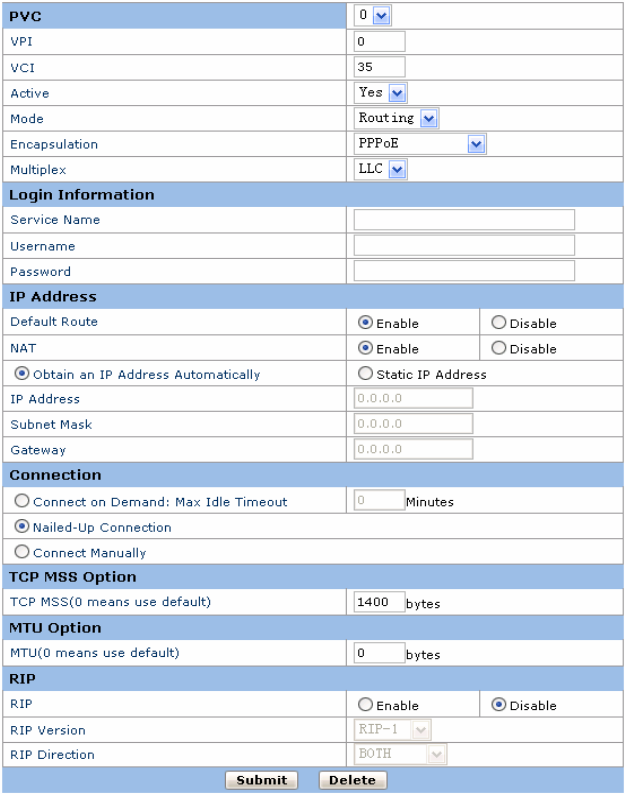Select Disable for NAT
Screen dimensions: 625x794
coord(499,348)
